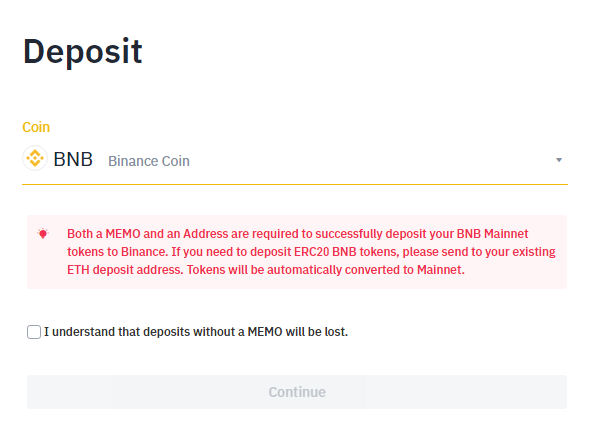Click the red lightbulb warning icon

click(43, 233)
